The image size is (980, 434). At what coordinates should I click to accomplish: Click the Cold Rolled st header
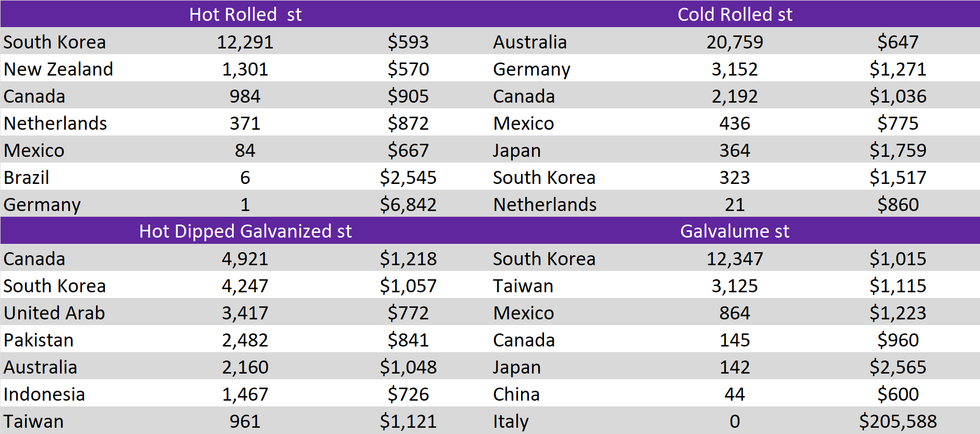(734, 14)
